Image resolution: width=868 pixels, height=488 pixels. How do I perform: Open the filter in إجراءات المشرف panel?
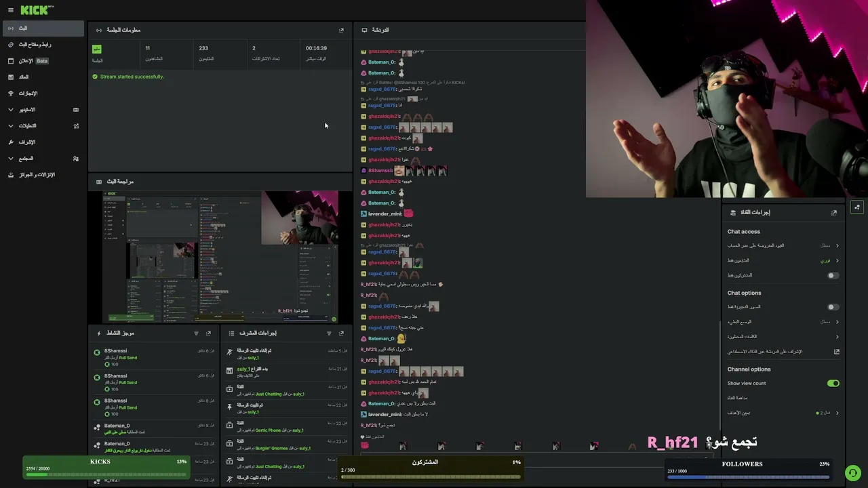[x=329, y=333]
